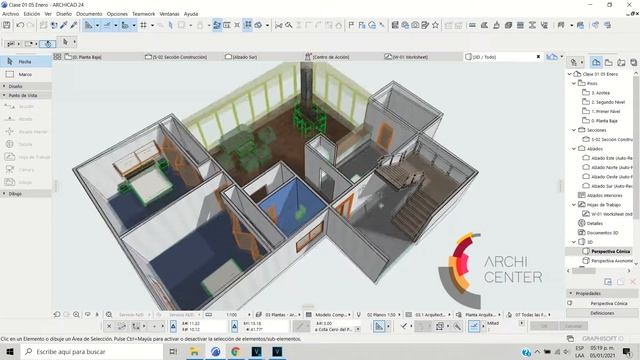Select the Marco marquee tool
Viewport: 640px width, 360px height.
(x=25, y=74)
